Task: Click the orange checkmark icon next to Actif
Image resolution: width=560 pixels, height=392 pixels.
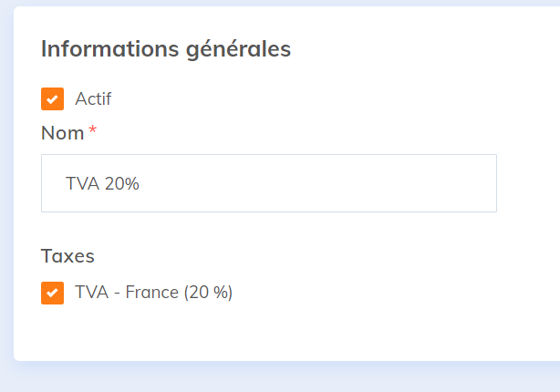Action: 53,98
